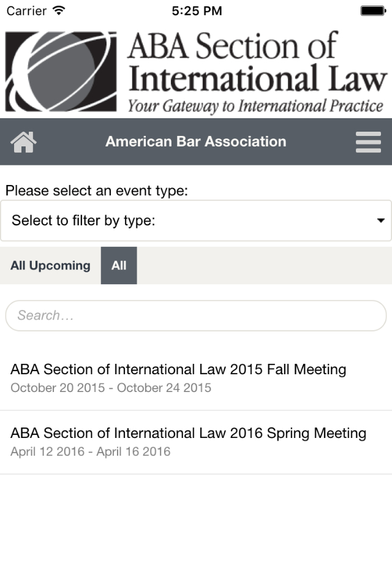Tap the 'Please select an event type' label

pos(96,190)
